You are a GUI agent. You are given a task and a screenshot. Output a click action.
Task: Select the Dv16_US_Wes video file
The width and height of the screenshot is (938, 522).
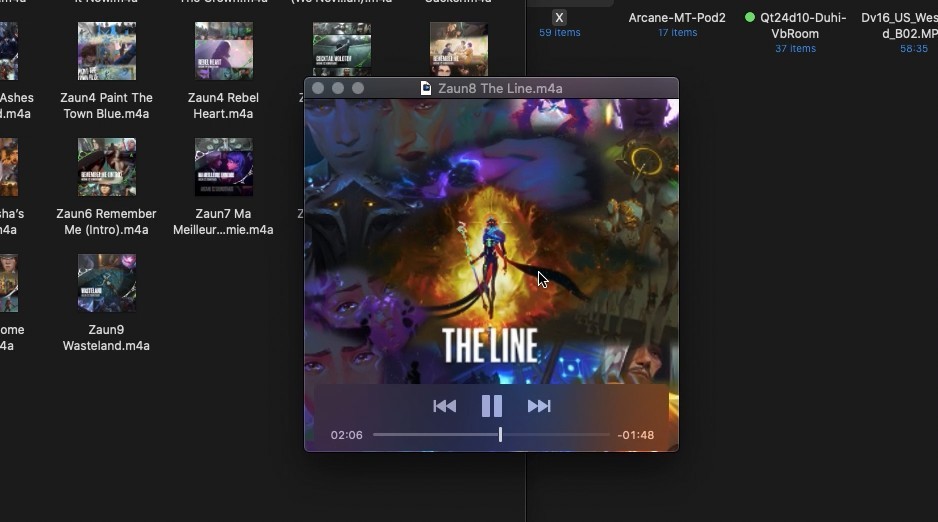(900, 26)
